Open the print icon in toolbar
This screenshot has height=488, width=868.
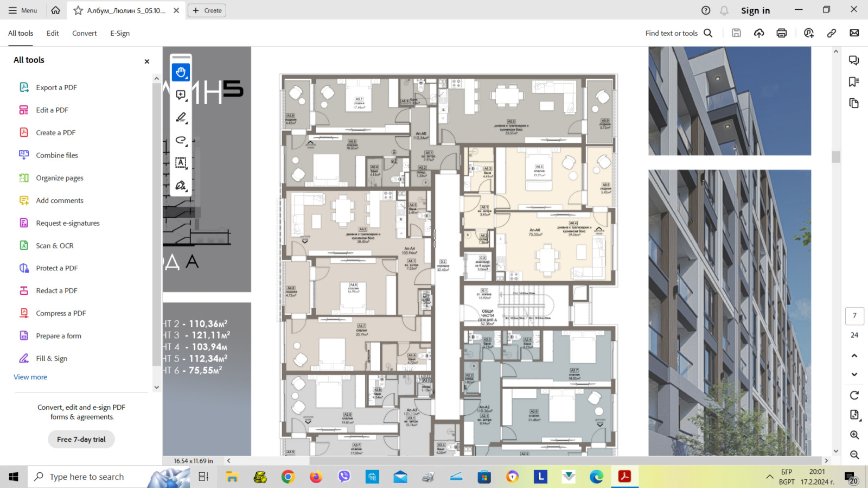tap(782, 33)
